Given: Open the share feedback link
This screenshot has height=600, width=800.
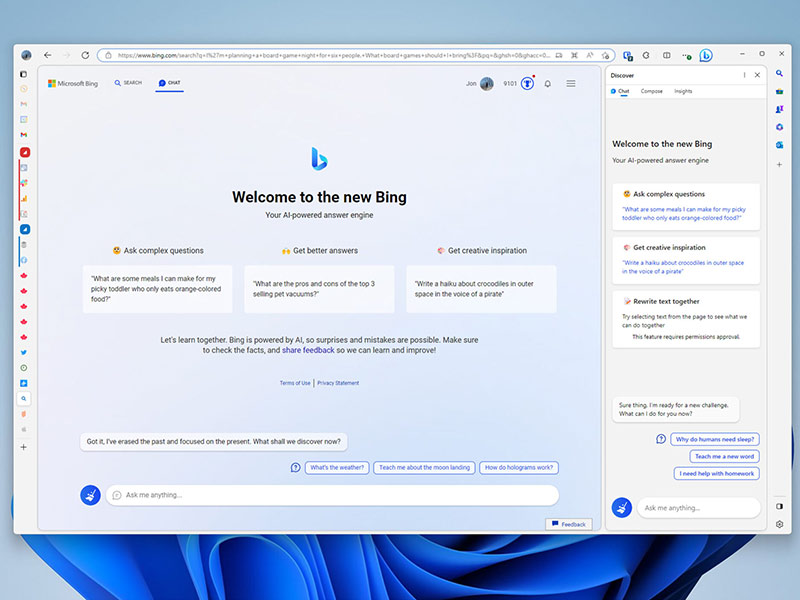Looking at the screenshot, I should pos(308,351).
